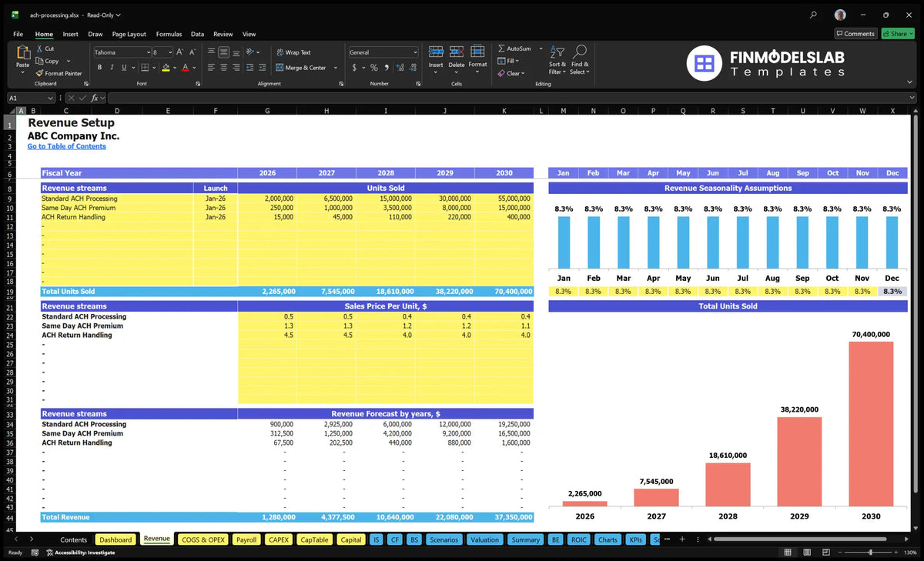This screenshot has width=924, height=561.
Task: Open the text Orientation icon
Action: click(250, 52)
